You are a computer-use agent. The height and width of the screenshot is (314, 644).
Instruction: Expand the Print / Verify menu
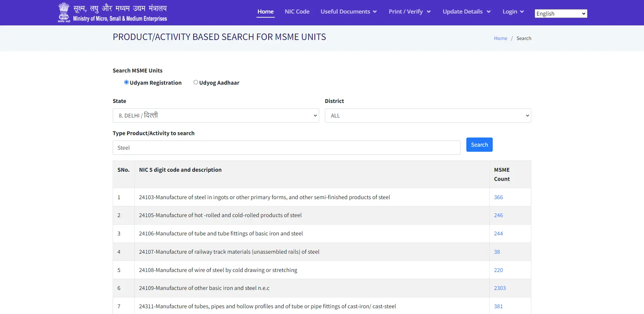coord(409,12)
